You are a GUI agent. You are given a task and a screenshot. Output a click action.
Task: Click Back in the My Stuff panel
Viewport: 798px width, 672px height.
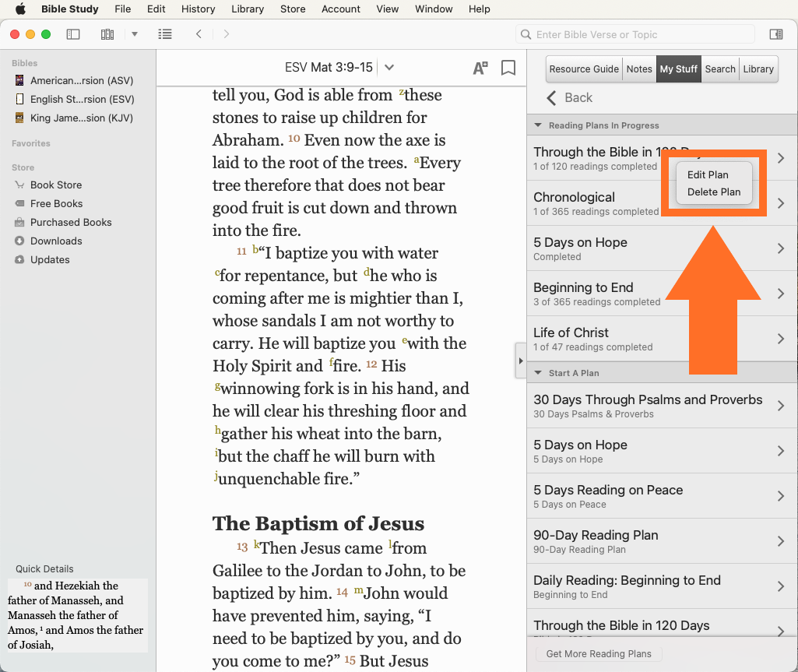(x=570, y=97)
